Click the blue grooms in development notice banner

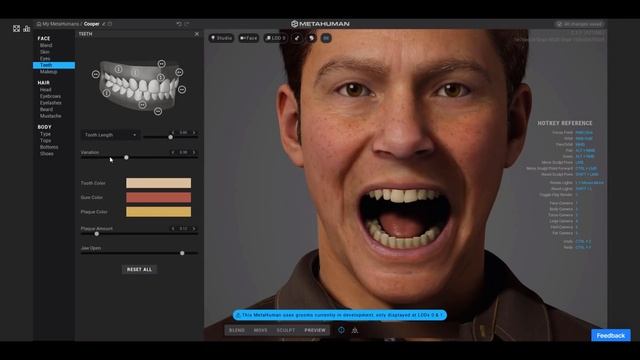340,315
